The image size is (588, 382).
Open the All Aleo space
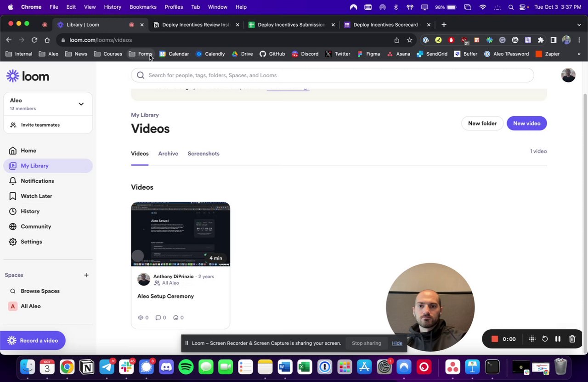(48, 306)
